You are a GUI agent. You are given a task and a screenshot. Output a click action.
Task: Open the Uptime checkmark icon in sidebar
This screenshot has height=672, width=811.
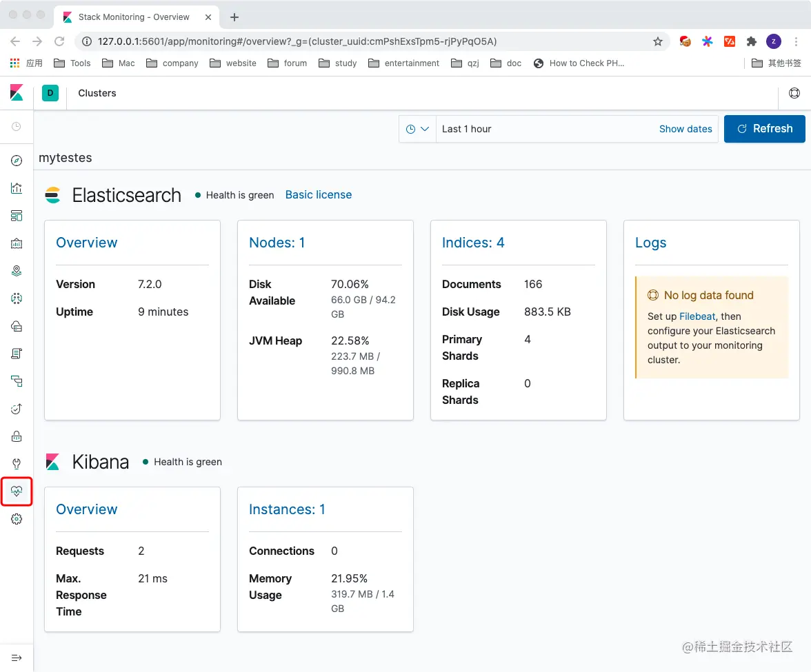tap(17, 408)
